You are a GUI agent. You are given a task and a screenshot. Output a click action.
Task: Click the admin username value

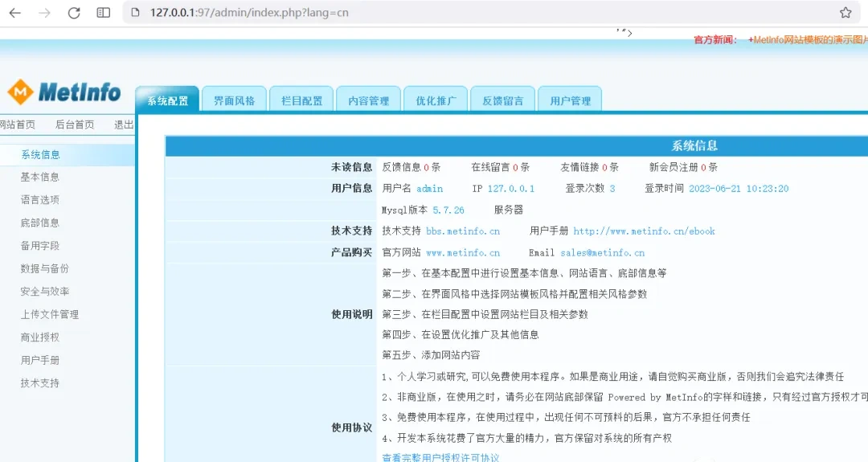tap(429, 189)
